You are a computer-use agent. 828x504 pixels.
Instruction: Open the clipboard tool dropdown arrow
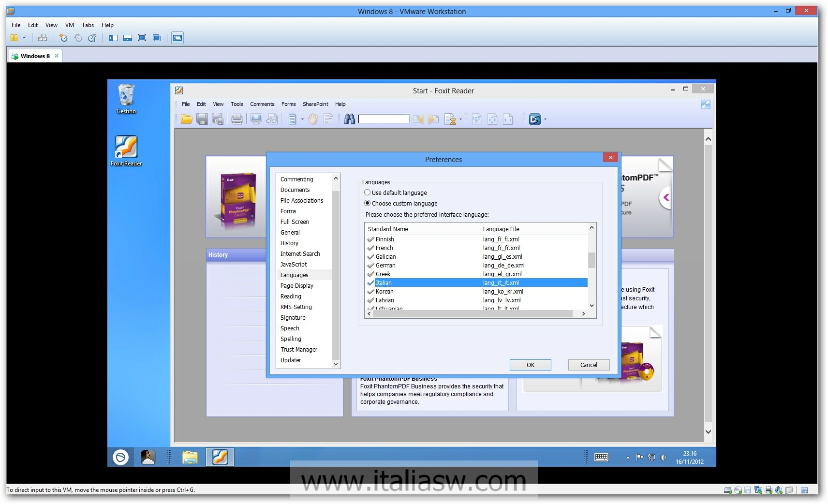302,119
